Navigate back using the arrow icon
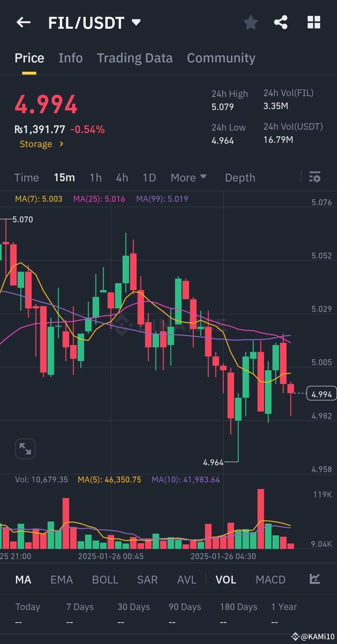The image size is (337, 644). pos(23,22)
